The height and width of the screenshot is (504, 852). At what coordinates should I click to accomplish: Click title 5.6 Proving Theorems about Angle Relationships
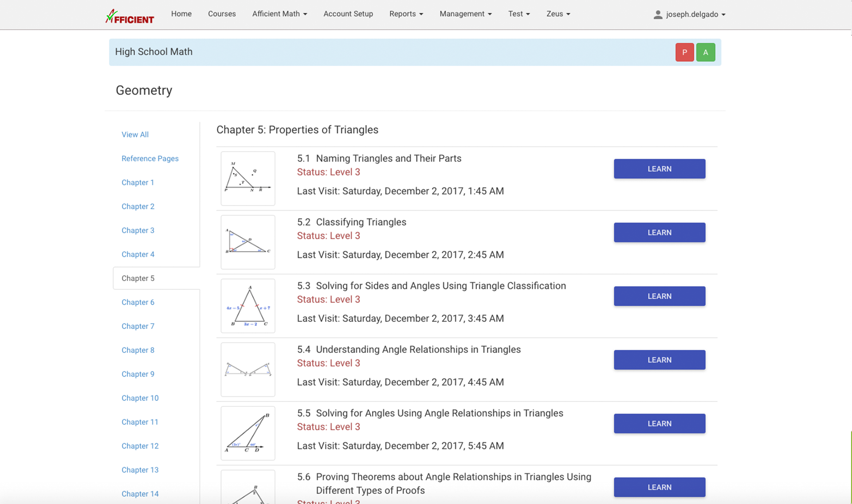click(444, 484)
